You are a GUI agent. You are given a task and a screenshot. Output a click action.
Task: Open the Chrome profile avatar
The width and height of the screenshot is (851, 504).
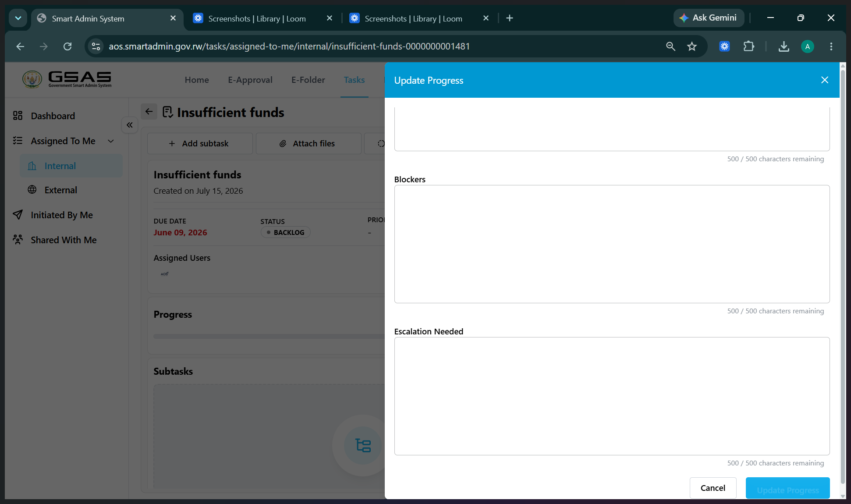click(808, 46)
